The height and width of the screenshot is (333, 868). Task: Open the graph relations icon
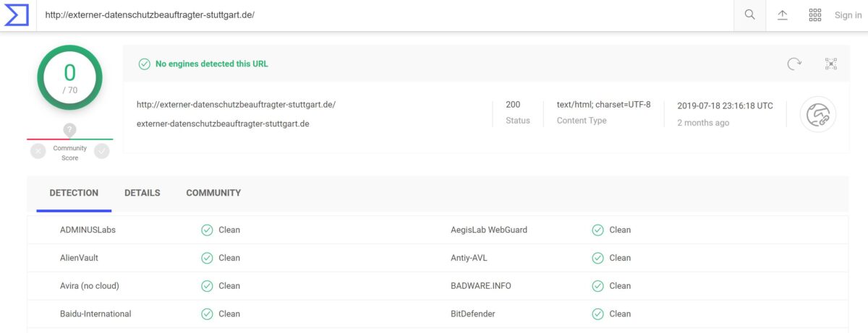pyautogui.click(x=831, y=64)
